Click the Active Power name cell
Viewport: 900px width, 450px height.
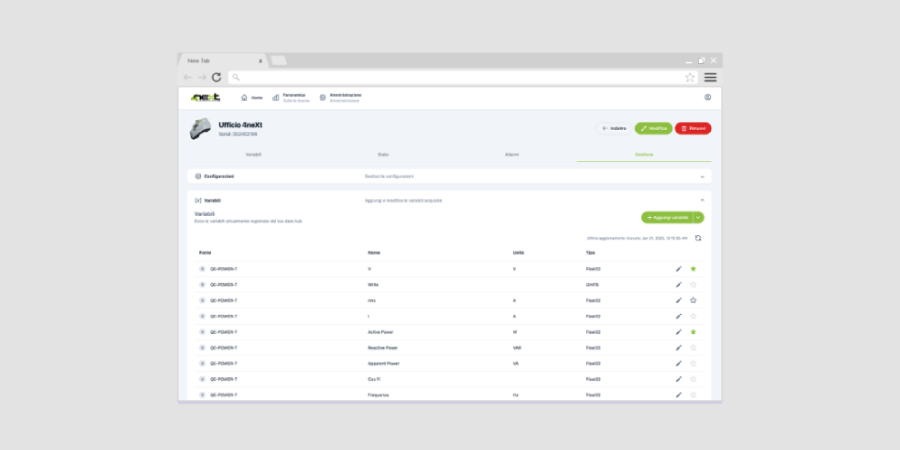[381, 332]
